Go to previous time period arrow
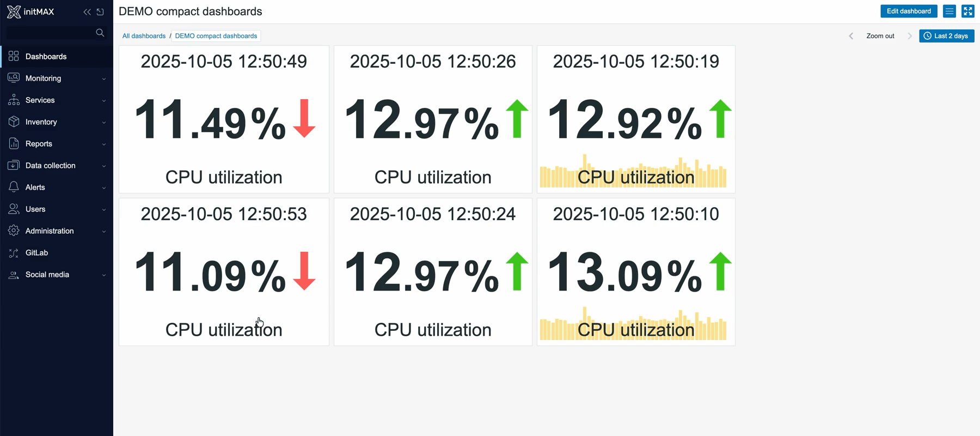 tap(851, 36)
